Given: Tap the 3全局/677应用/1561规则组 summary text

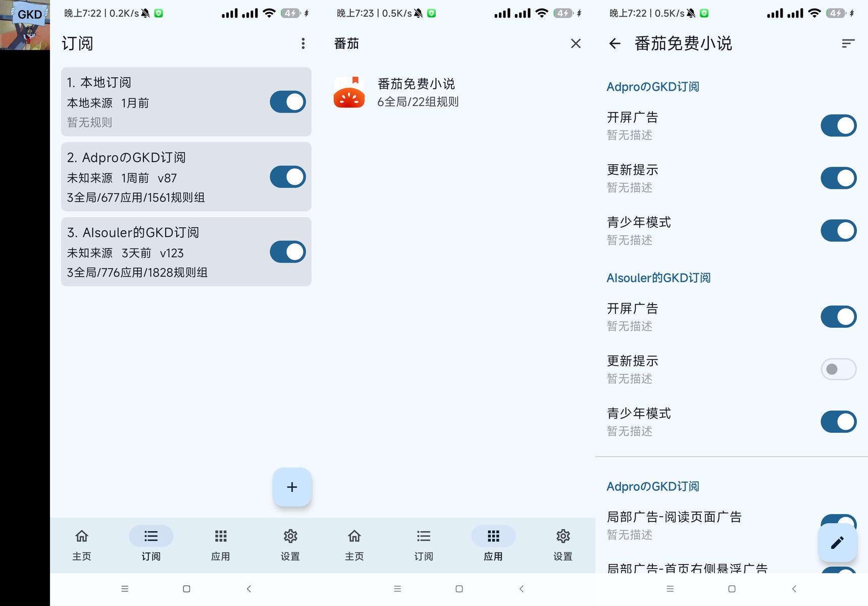Looking at the screenshot, I should pos(136,197).
